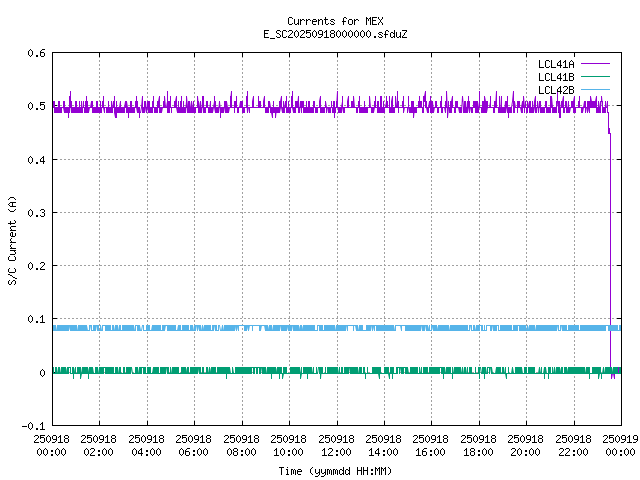Image resolution: width=640 pixels, height=480 pixels.
Task: Click the file name E_SC20250918000000.sfduZ subtitle
Action: point(334,34)
